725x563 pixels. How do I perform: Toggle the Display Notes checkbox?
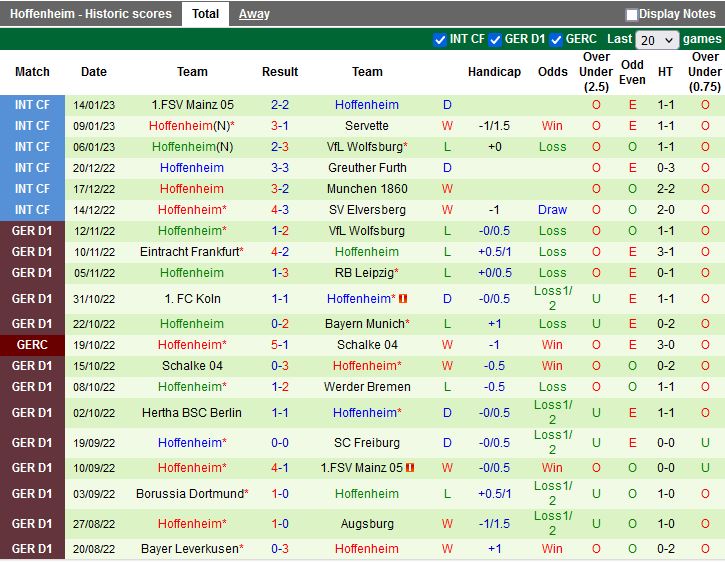tap(632, 15)
